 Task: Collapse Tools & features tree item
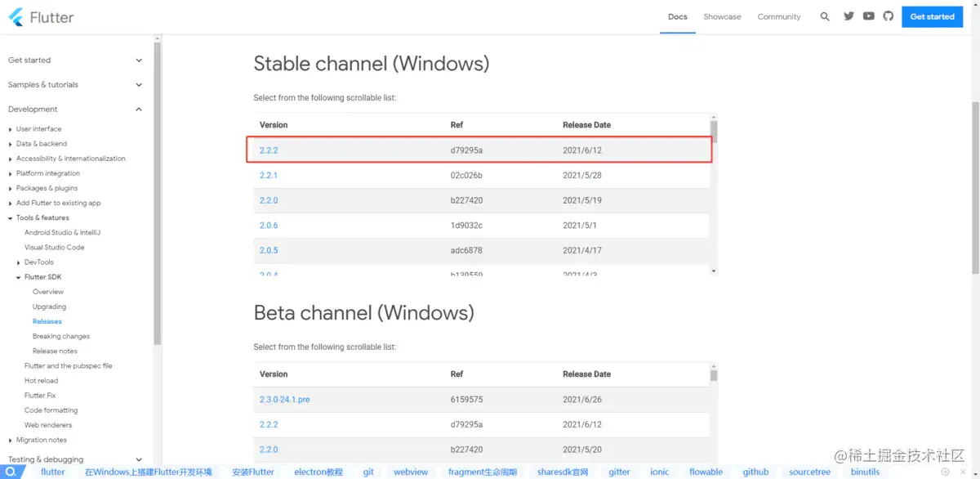[42, 217]
